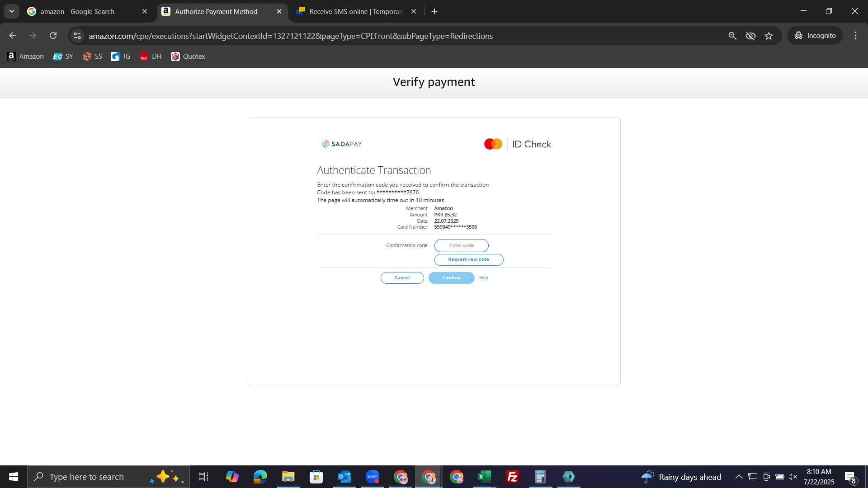Open the SS bookmark
This screenshot has width=868, height=488.
tap(93, 56)
